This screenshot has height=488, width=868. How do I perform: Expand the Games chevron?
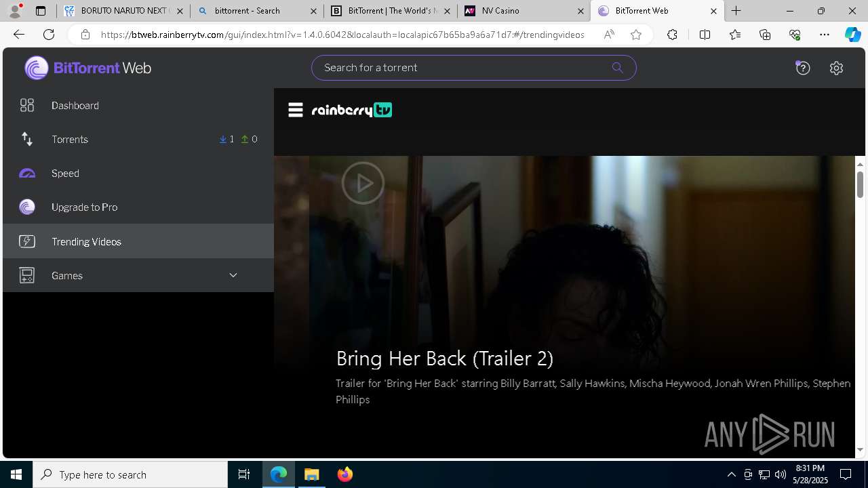pyautogui.click(x=233, y=275)
